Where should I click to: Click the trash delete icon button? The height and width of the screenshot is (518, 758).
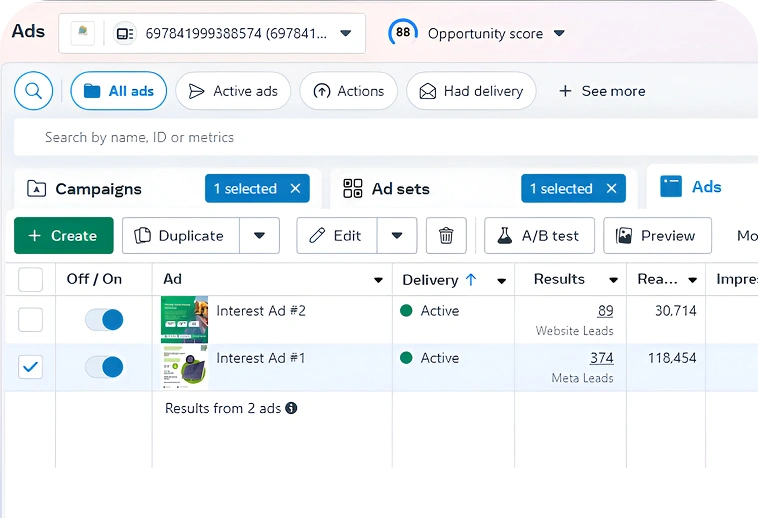(446, 236)
